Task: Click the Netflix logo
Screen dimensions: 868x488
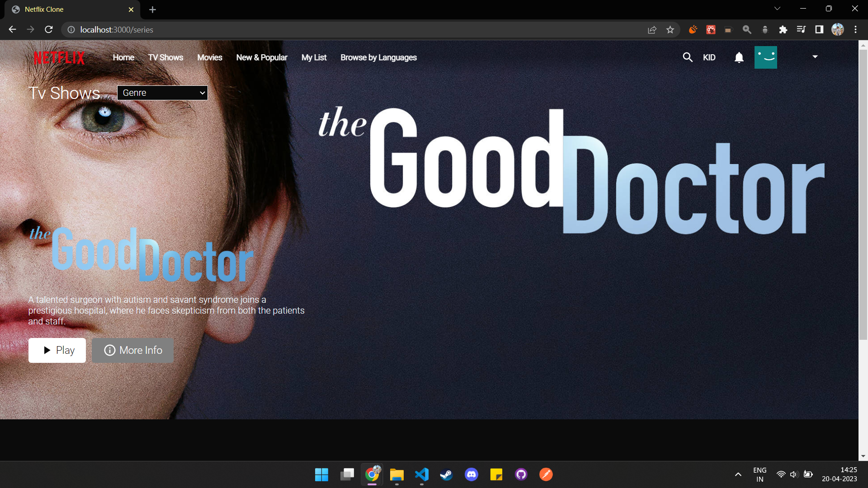Action: (59, 58)
